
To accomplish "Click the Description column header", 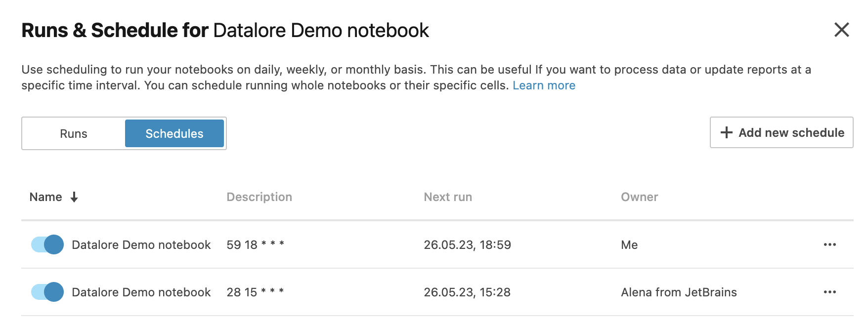I will pos(259,197).
